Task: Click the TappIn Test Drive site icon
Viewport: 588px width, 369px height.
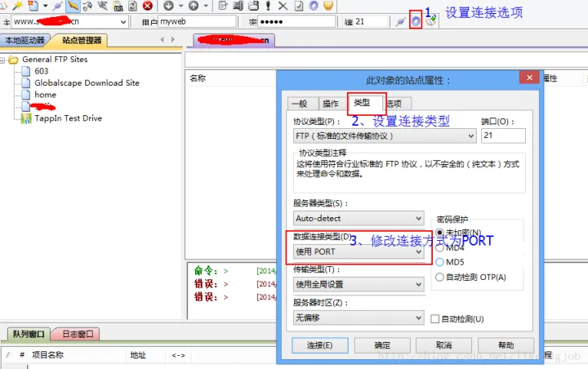Action: (x=26, y=118)
